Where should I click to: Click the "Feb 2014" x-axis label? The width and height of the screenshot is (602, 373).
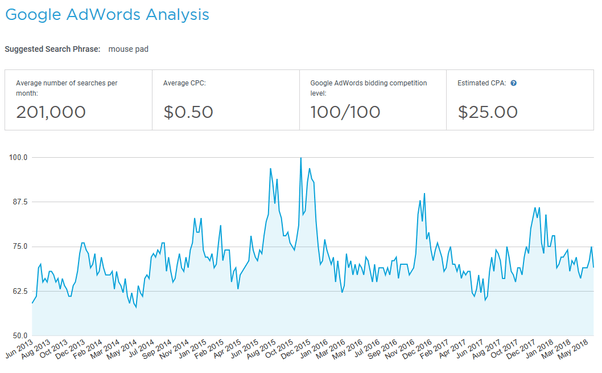pos(88,349)
